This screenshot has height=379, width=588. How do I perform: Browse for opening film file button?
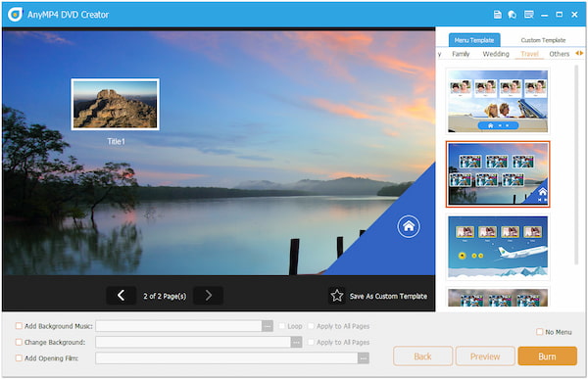tap(363, 358)
